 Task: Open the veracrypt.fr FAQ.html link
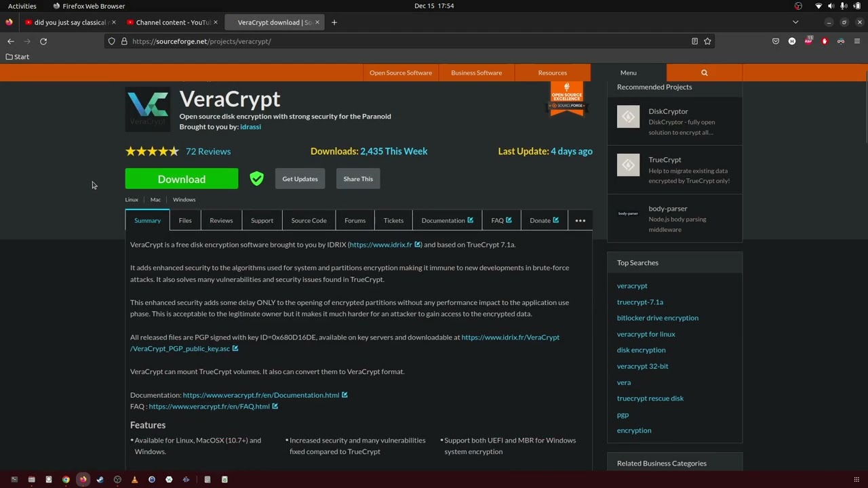point(214,407)
